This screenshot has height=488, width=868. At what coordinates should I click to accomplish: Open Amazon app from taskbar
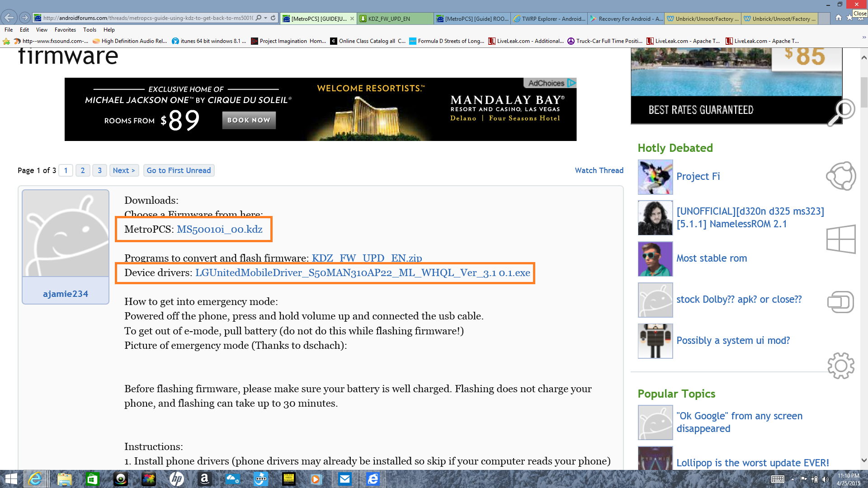pos(204,479)
